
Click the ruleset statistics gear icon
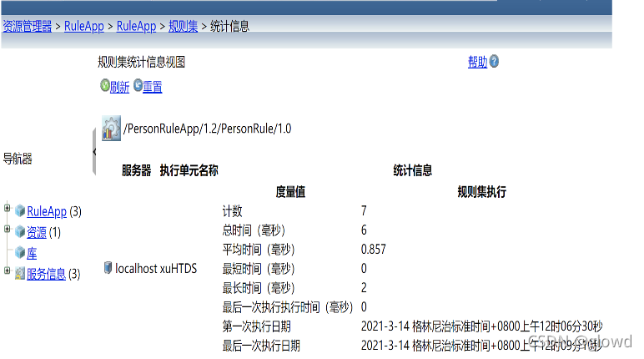coord(111,129)
